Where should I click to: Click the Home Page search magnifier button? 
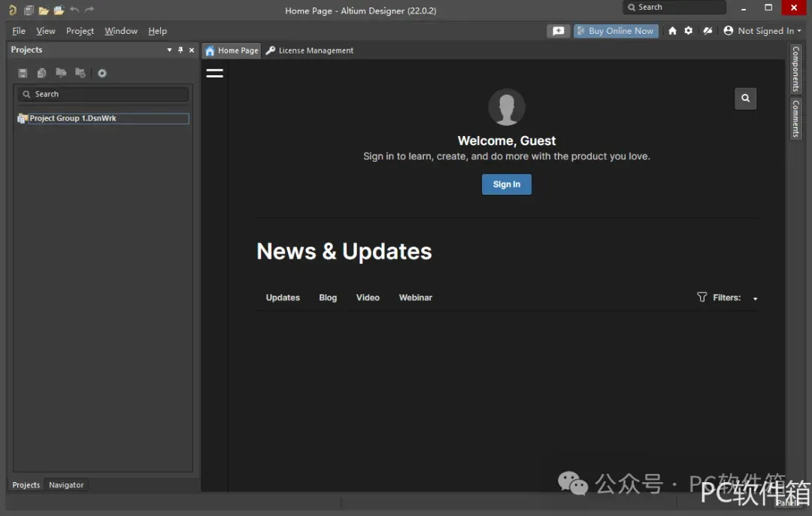coord(745,99)
